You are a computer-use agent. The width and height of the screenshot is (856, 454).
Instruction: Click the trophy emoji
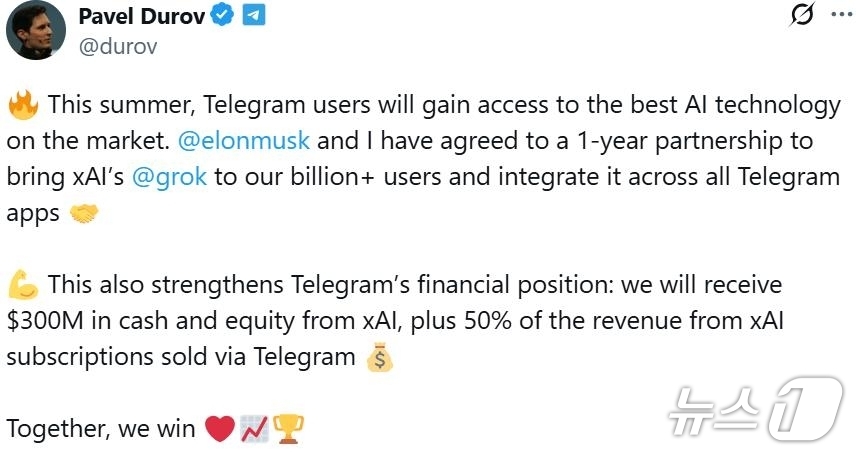[x=288, y=429]
